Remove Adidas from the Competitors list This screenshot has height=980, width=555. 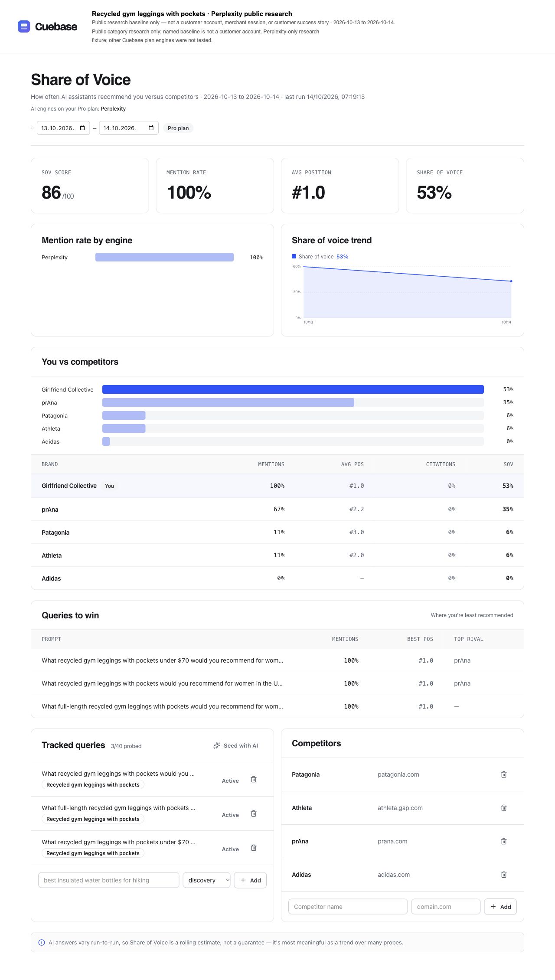click(x=504, y=875)
